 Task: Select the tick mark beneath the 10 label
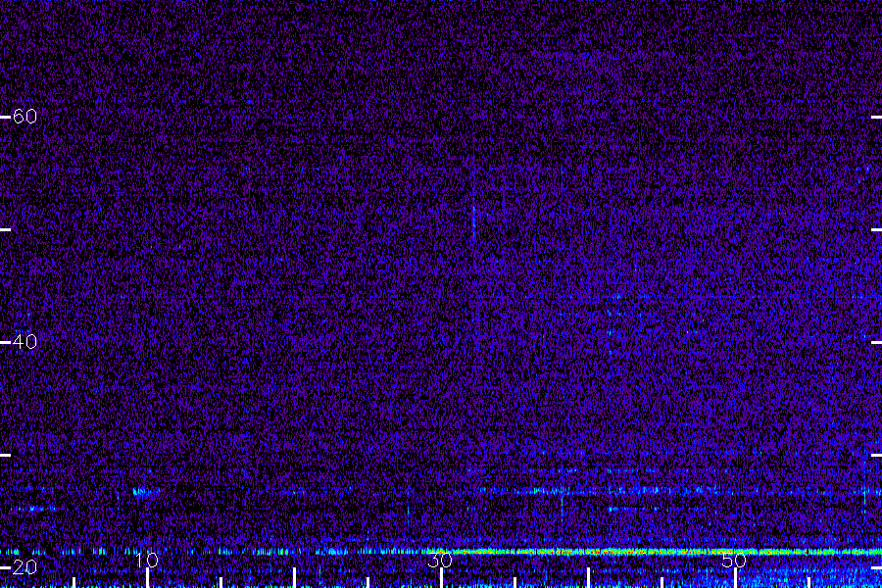(x=147, y=578)
